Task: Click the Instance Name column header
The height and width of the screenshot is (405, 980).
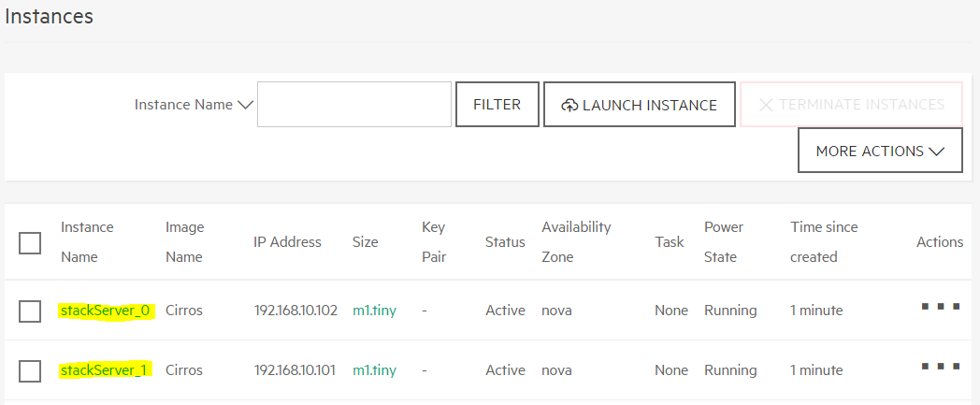Action: tap(87, 242)
